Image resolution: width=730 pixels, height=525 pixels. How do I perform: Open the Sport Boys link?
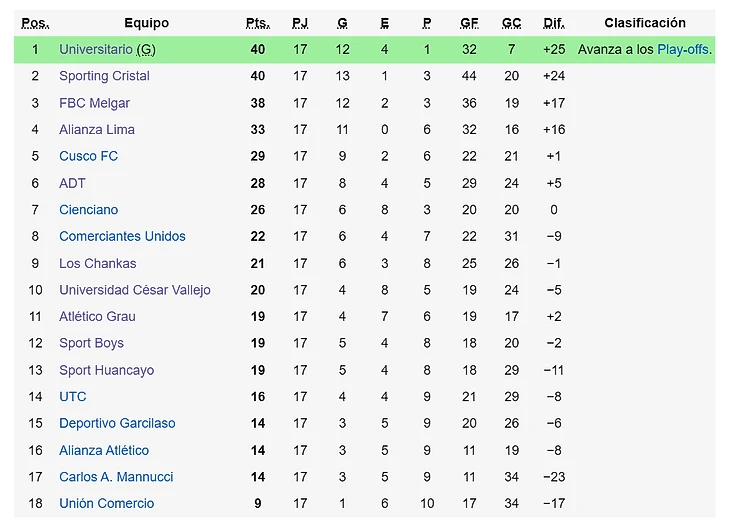91,343
